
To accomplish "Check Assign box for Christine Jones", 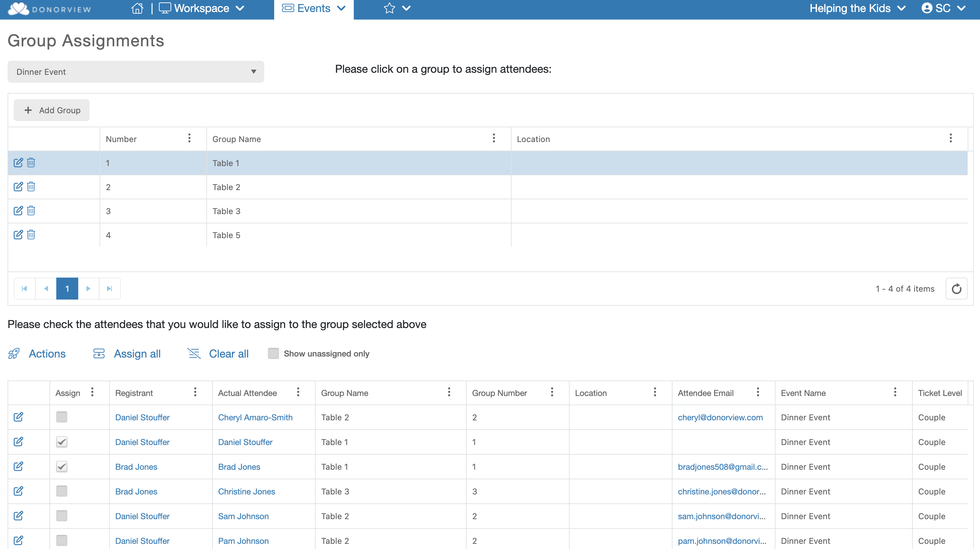I will point(62,491).
